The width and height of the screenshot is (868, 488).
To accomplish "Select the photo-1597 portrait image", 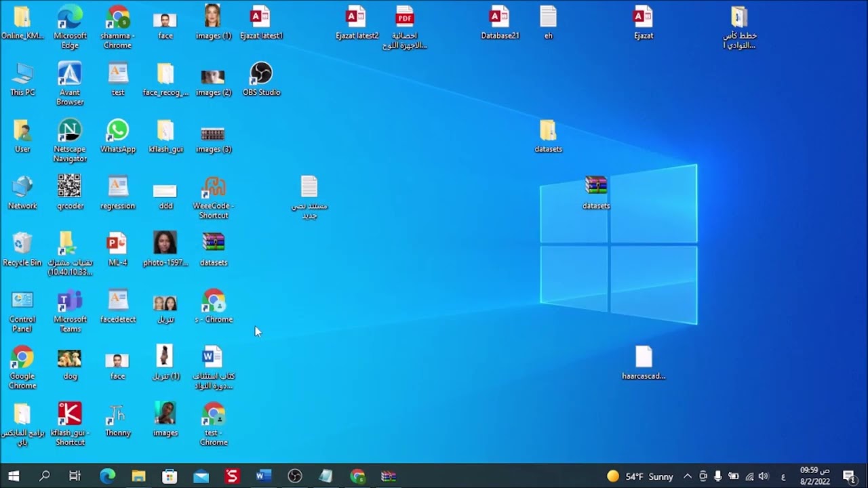I will click(x=165, y=249).
